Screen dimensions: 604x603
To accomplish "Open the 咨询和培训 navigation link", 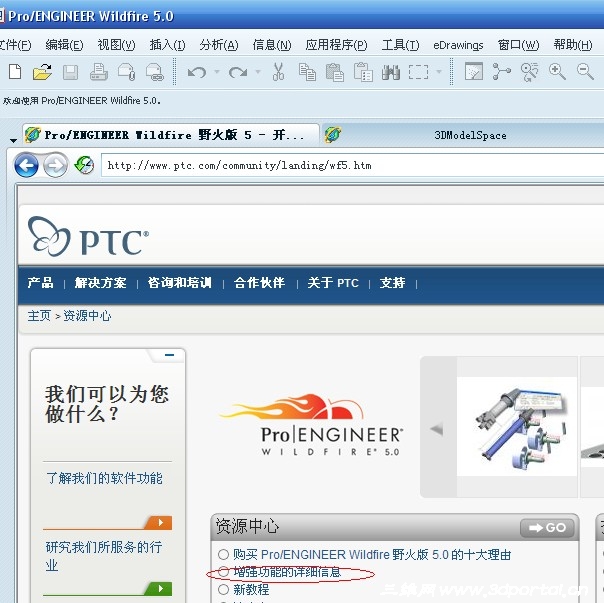I will click(180, 282).
